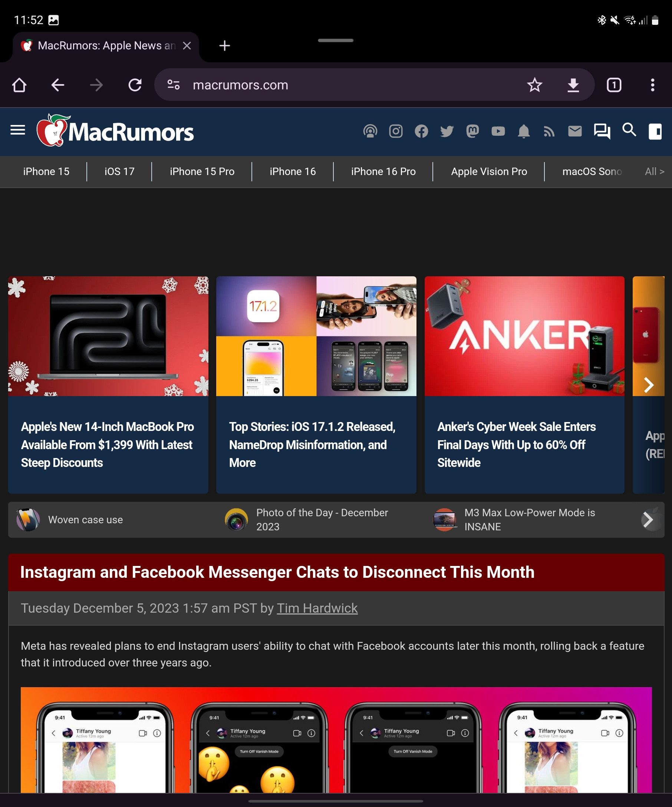Open the MacRumors Mastodon profile
Viewport: 672px width, 807px height.
pyautogui.click(x=472, y=131)
